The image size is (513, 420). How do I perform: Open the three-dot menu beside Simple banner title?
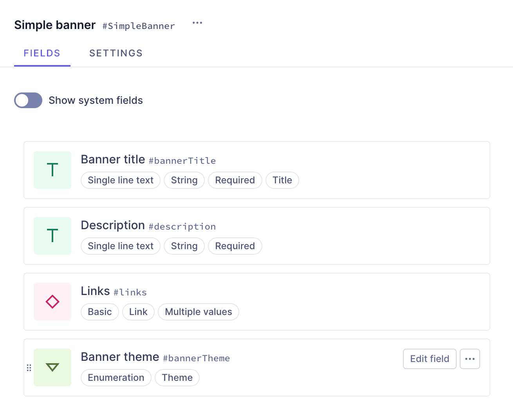point(197,23)
